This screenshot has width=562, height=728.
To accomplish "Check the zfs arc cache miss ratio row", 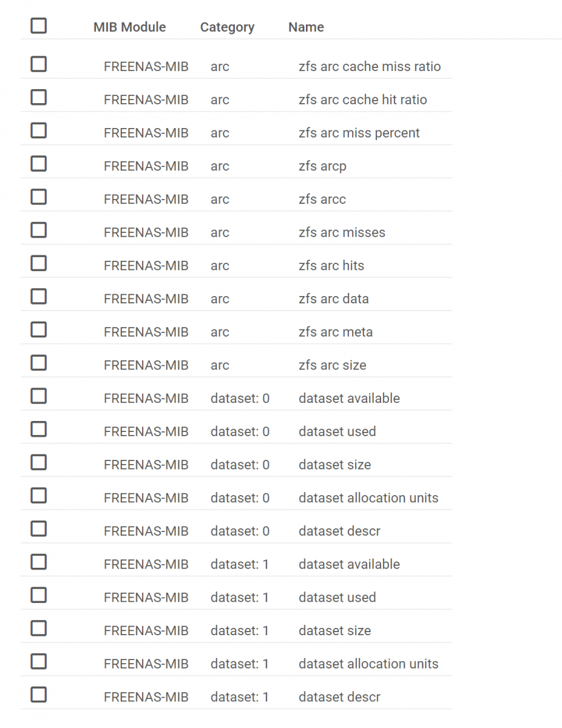I will (39, 64).
